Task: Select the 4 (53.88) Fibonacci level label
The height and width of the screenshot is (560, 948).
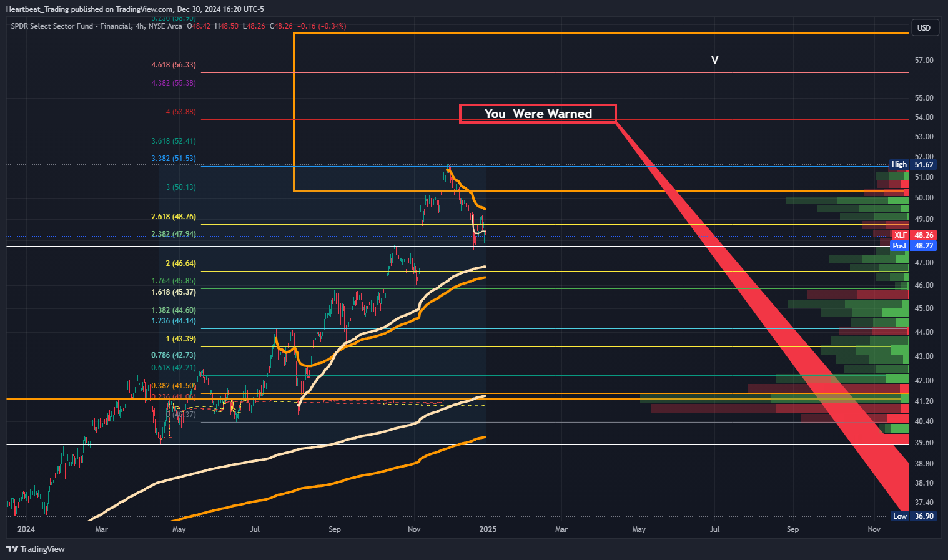Action: [x=181, y=112]
